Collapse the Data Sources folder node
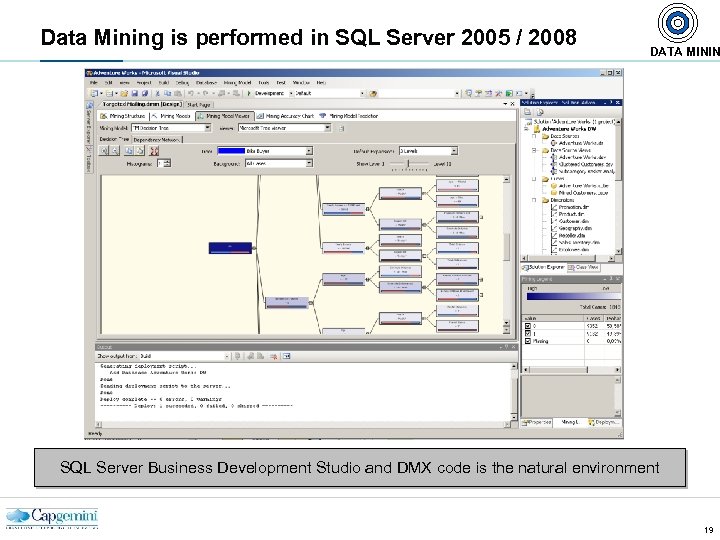The height and width of the screenshot is (540, 720). point(534,136)
